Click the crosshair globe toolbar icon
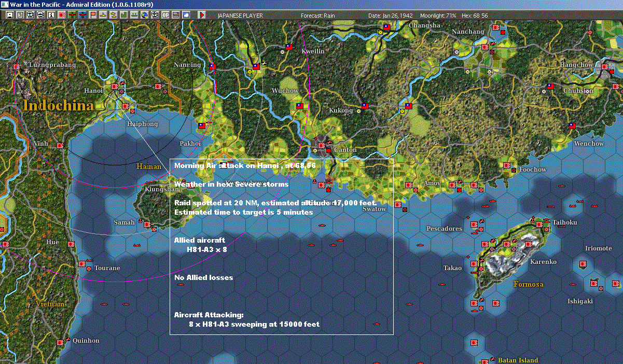The height and width of the screenshot is (364, 623). pyautogui.click(x=155, y=15)
